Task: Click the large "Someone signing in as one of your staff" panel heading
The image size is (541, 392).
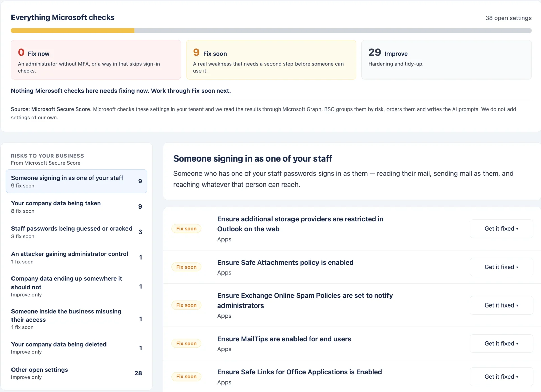Action: pyautogui.click(x=253, y=158)
